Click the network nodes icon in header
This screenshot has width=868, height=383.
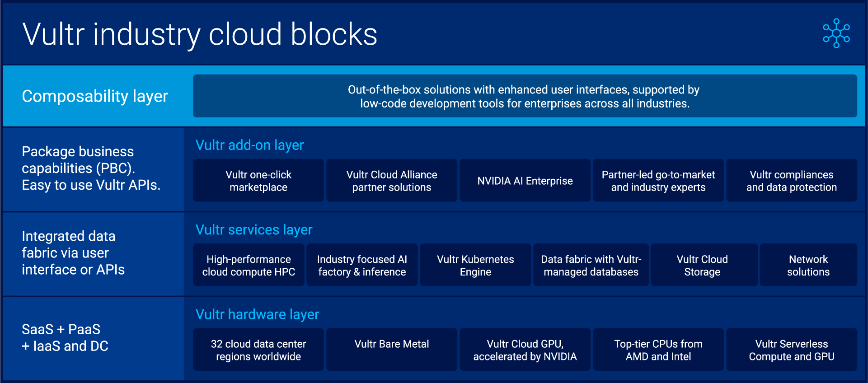(836, 33)
